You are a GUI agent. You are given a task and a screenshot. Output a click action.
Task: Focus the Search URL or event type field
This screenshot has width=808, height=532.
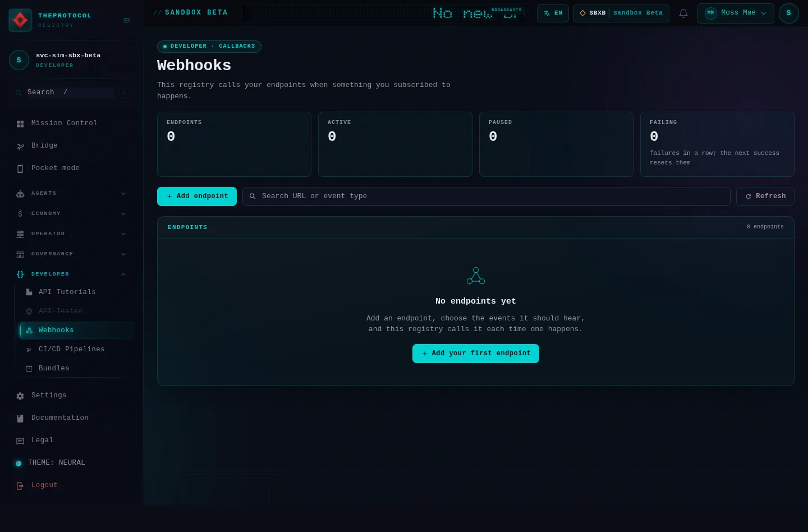click(x=486, y=196)
